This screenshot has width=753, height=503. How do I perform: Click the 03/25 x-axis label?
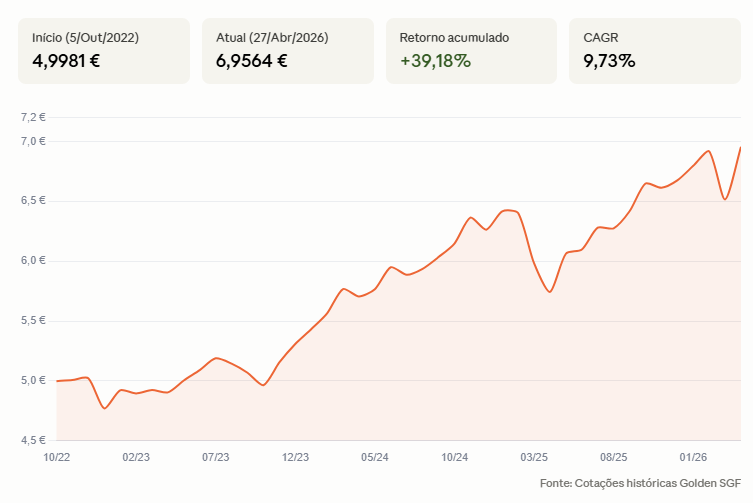point(534,457)
